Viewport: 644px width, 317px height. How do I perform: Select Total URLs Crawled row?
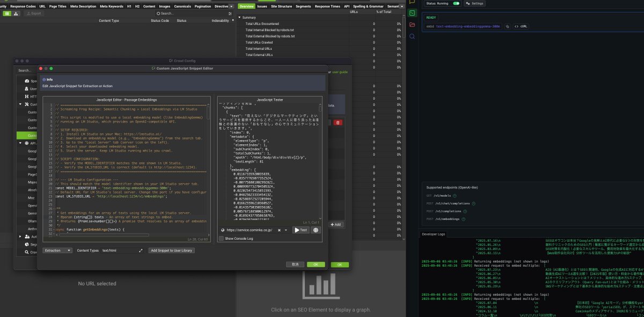[x=321, y=42]
